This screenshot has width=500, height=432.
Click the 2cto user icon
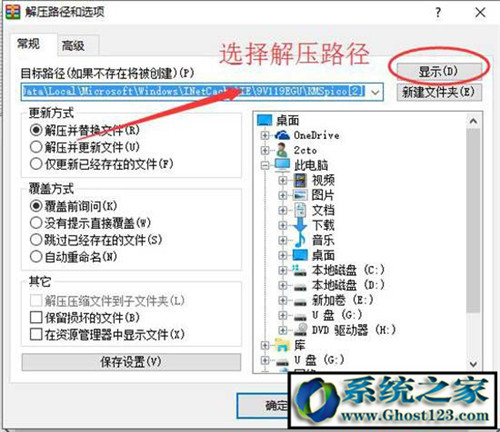tap(282, 150)
